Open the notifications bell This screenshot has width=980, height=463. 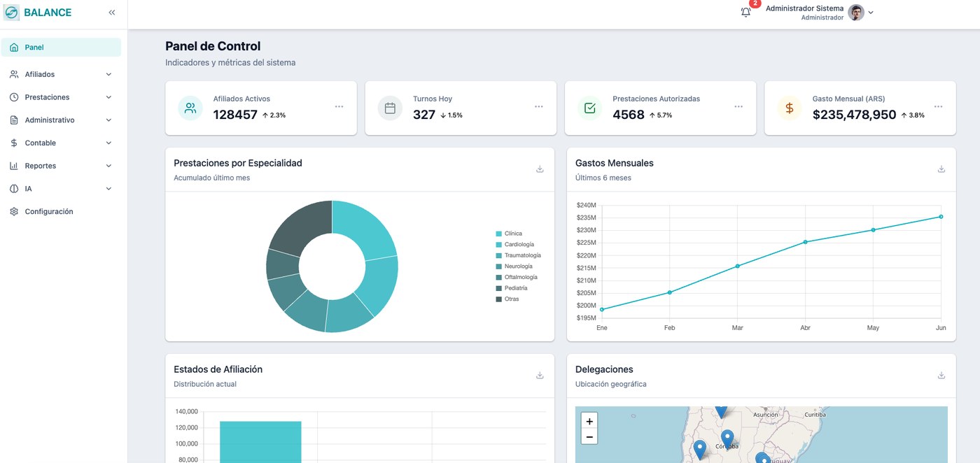[x=745, y=13]
